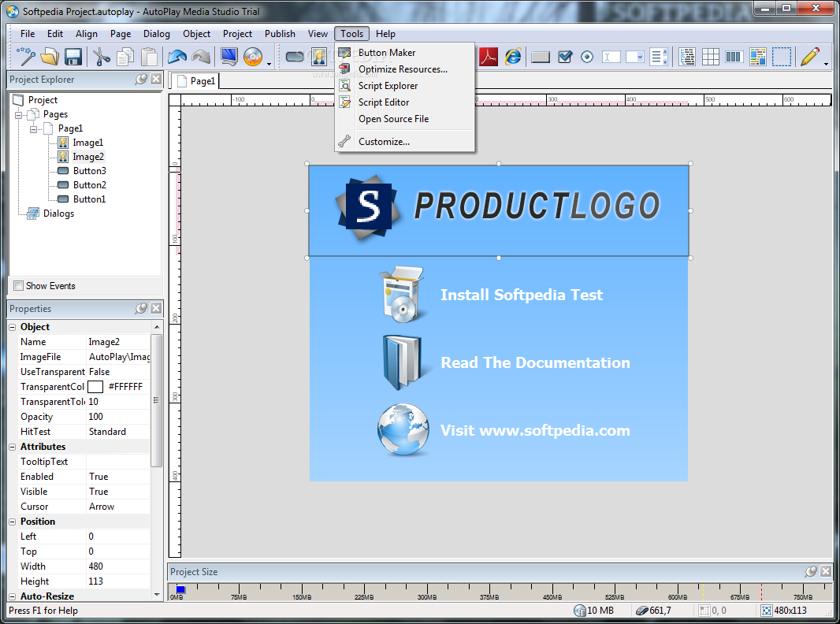
Task: Insert a RadioButton object from the toolbar
Action: (x=587, y=57)
